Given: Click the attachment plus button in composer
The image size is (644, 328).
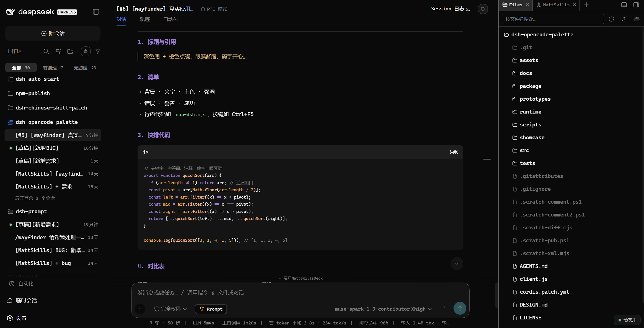Looking at the screenshot, I should tap(140, 309).
